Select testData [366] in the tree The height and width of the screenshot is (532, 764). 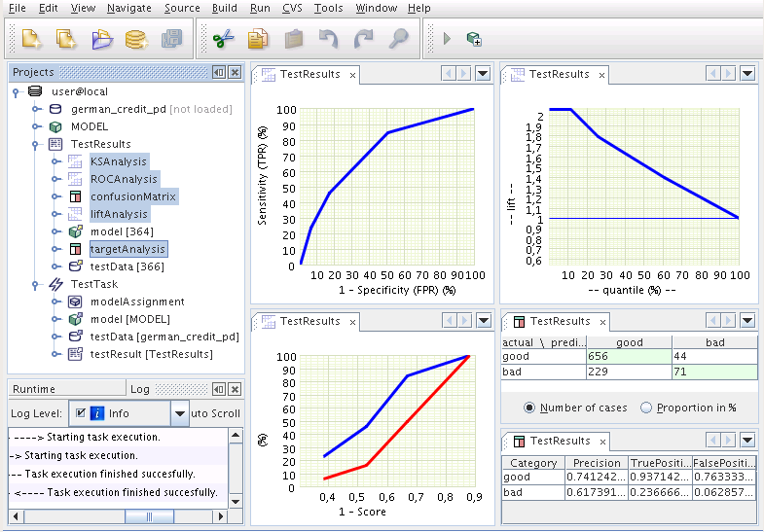[x=127, y=266]
